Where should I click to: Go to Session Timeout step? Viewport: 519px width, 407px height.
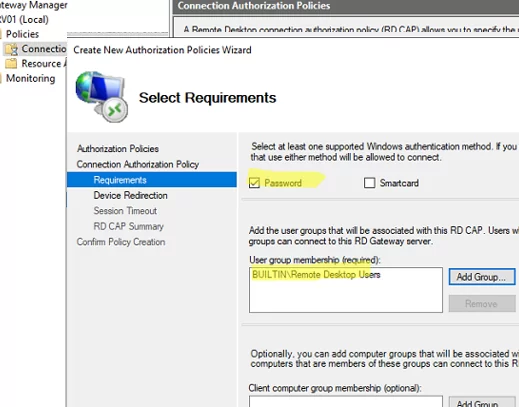[125, 211]
